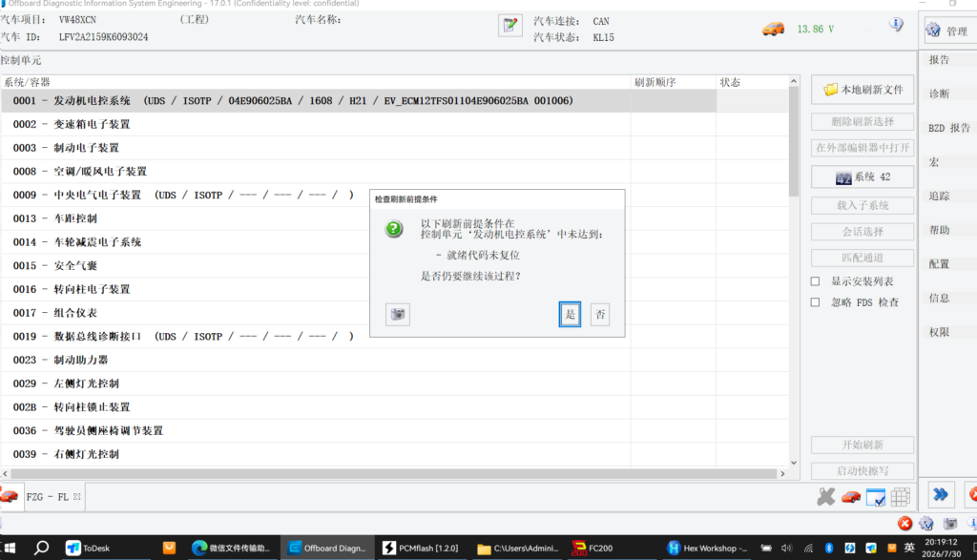Viewport: 977px width, 560px height.
Task: Open the 报告 sidebar item
Action: click(939, 60)
